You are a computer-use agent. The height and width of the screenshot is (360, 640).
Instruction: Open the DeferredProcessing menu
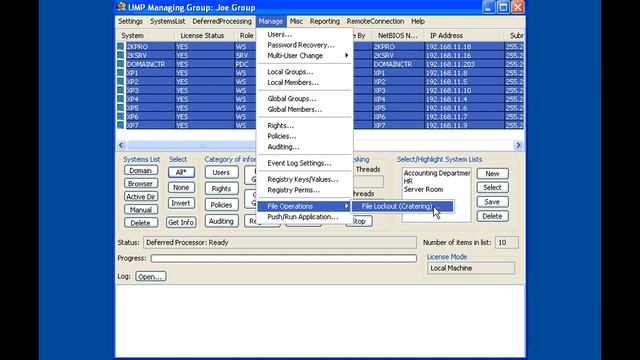(x=222, y=21)
